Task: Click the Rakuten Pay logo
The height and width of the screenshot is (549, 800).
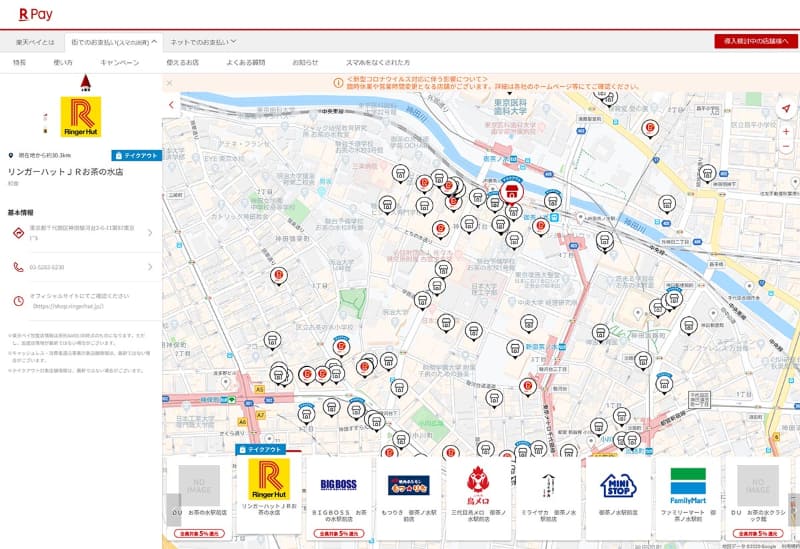Action: [35, 14]
